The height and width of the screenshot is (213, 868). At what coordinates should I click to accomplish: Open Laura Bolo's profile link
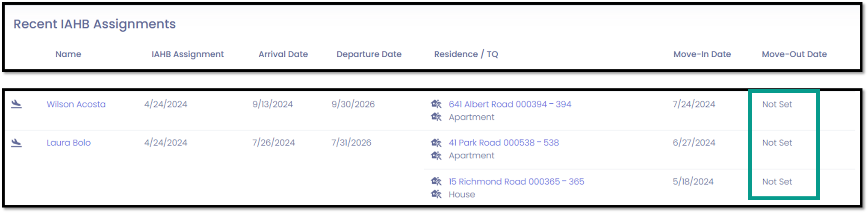[68, 143]
